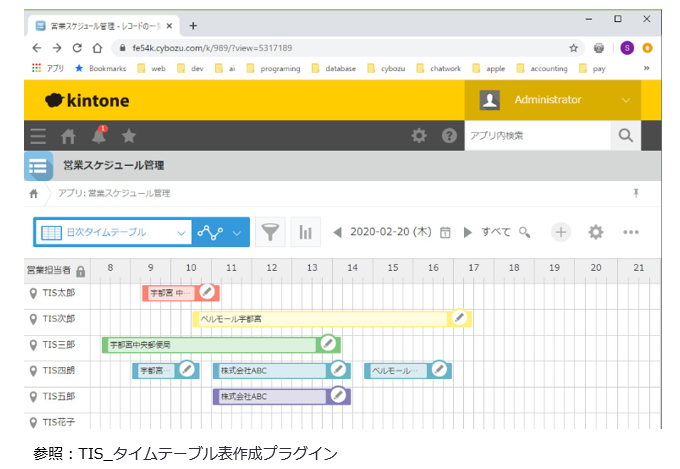
Task: Click the pencil on the purple 株式会社ABC event
Action: coord(339,396)
